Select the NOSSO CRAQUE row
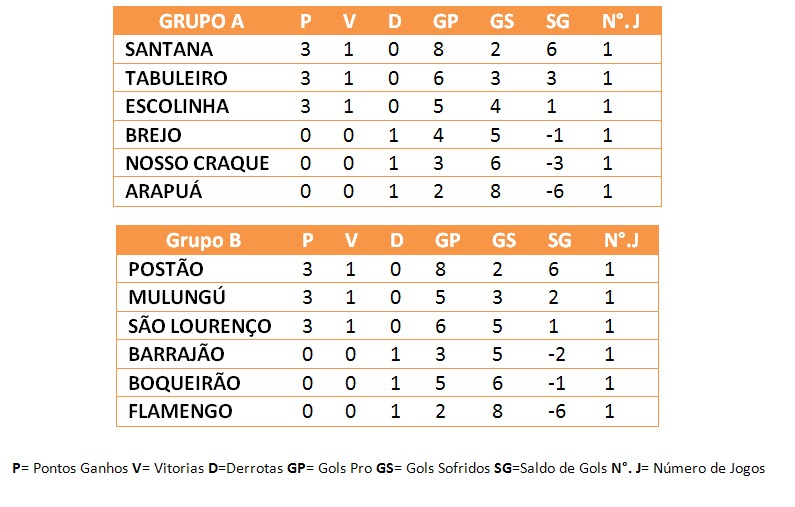Image resolution: width=795 pixels, height=507 pixels. (x=387, y=163)
